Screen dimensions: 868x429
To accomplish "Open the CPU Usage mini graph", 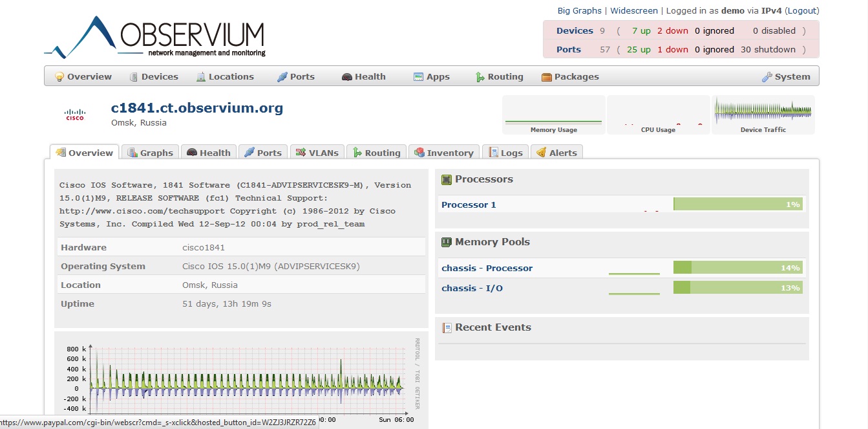I will 658,115.
